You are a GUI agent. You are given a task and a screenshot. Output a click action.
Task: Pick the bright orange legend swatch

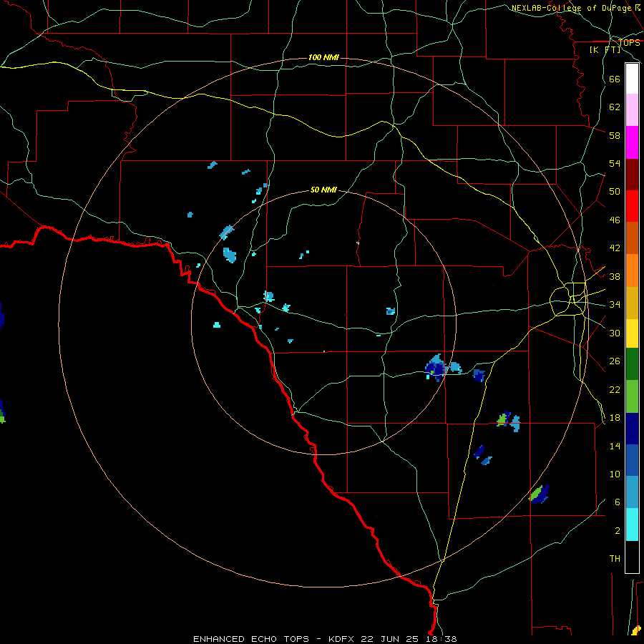pos(632,270)
